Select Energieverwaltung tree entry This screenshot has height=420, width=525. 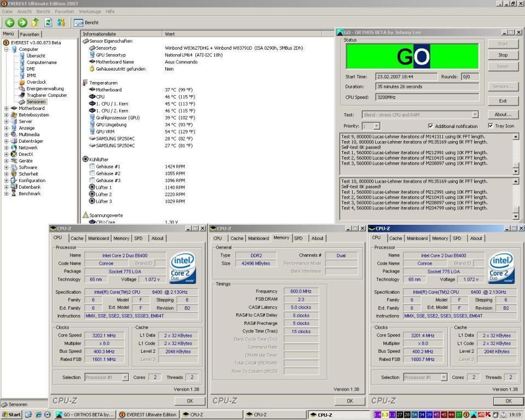click(x=45, y=89)
